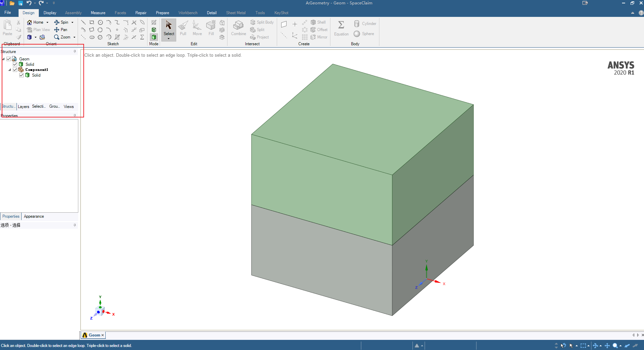Click Previous View arrow in status bar
This screenshot has height=350, width=644.
point(627,346)
